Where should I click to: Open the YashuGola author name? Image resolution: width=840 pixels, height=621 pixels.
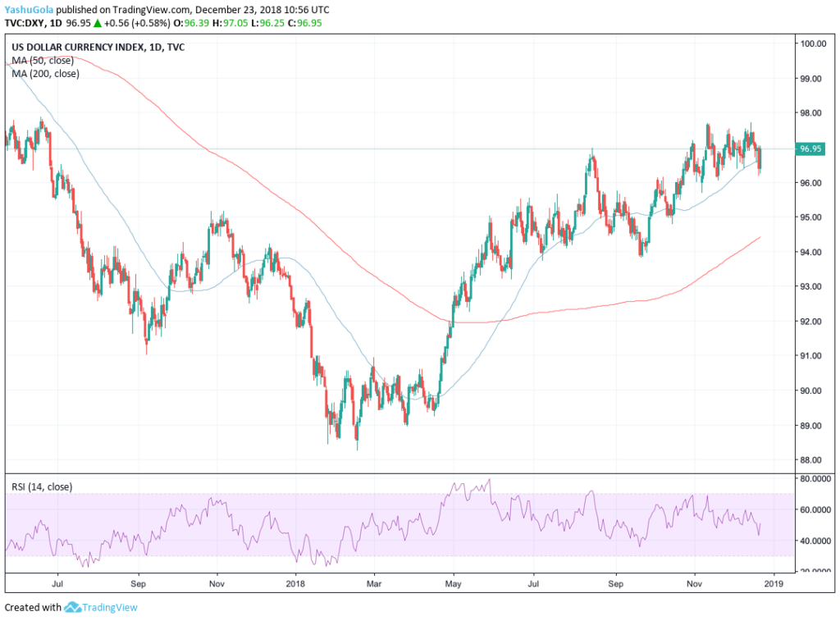point(33,10)
